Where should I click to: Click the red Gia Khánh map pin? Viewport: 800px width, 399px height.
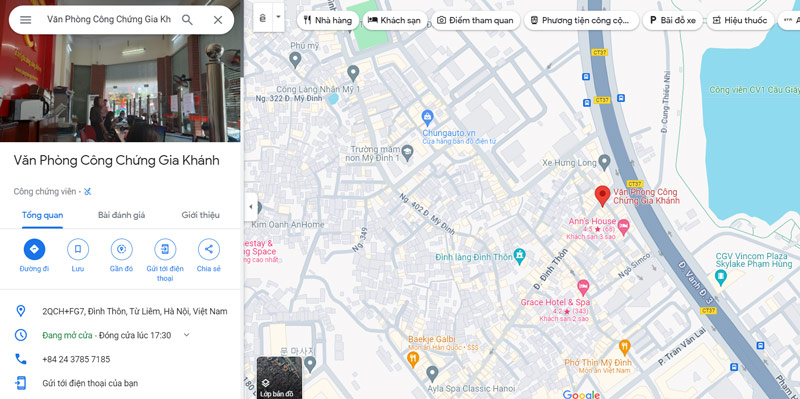(603, 196)
